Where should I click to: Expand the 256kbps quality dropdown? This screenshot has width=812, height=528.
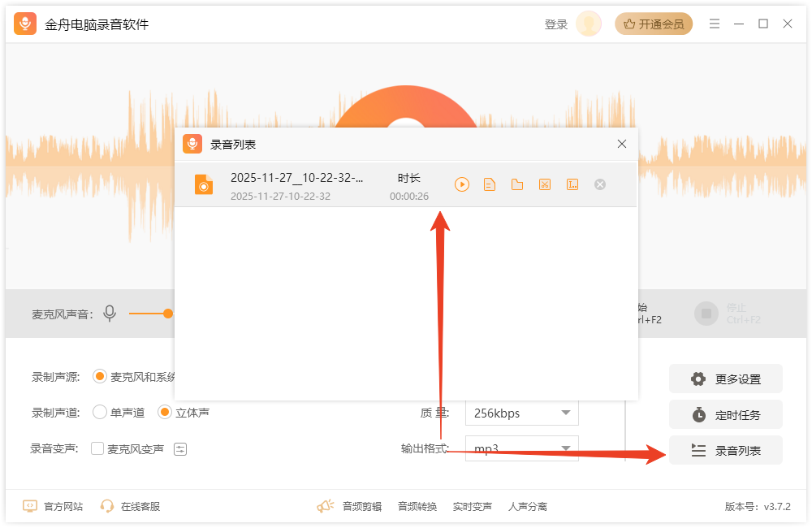pos(521,413)
